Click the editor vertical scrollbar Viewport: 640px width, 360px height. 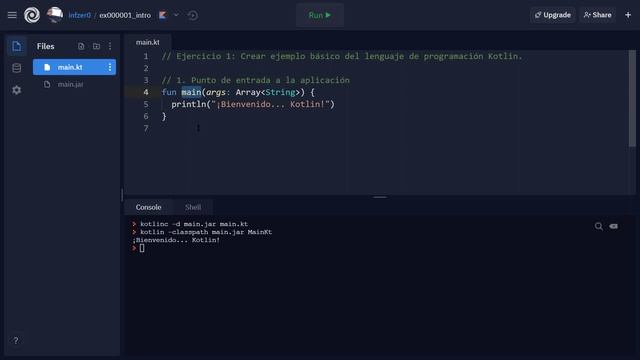click(x=632, y=98)
